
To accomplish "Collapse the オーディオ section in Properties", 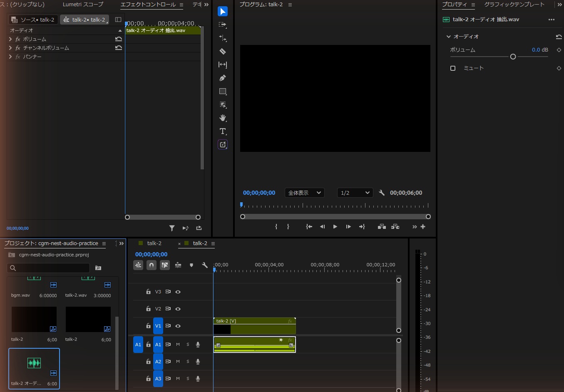I will click(449, 37).
